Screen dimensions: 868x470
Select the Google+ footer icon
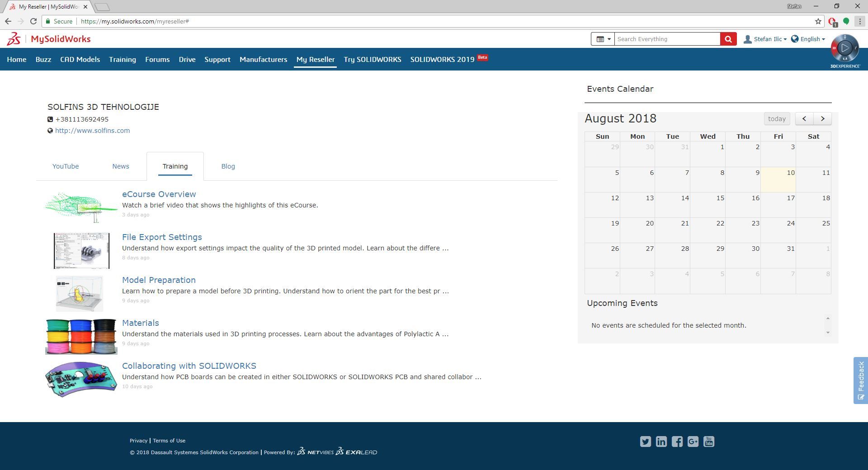[693, 442]
